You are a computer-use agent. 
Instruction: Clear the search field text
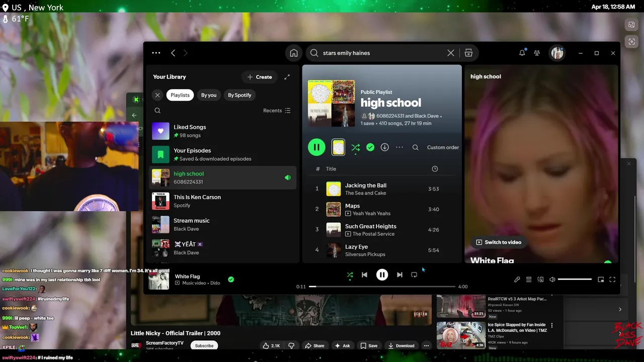(x=451, y=53)
